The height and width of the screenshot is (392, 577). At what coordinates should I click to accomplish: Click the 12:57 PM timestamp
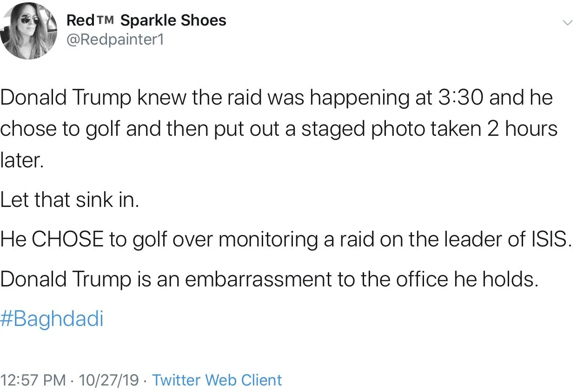coord(33,380)
